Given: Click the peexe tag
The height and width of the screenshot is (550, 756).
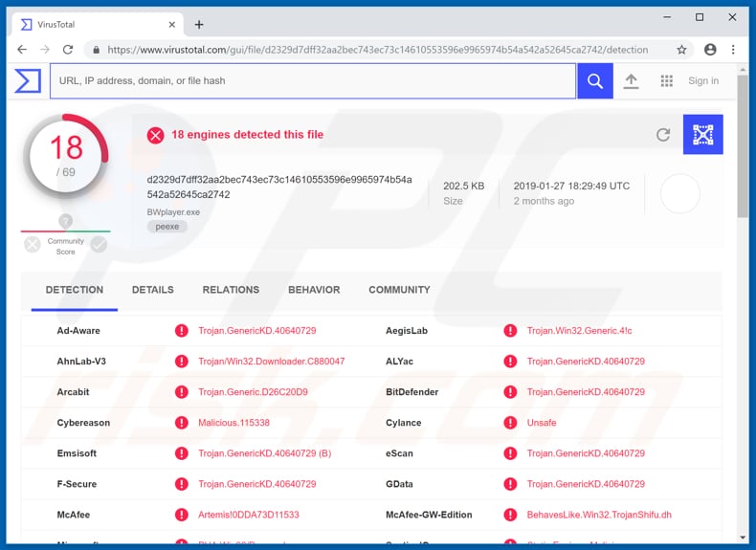Looking at the screenshot, I should (x=167, y=227).
